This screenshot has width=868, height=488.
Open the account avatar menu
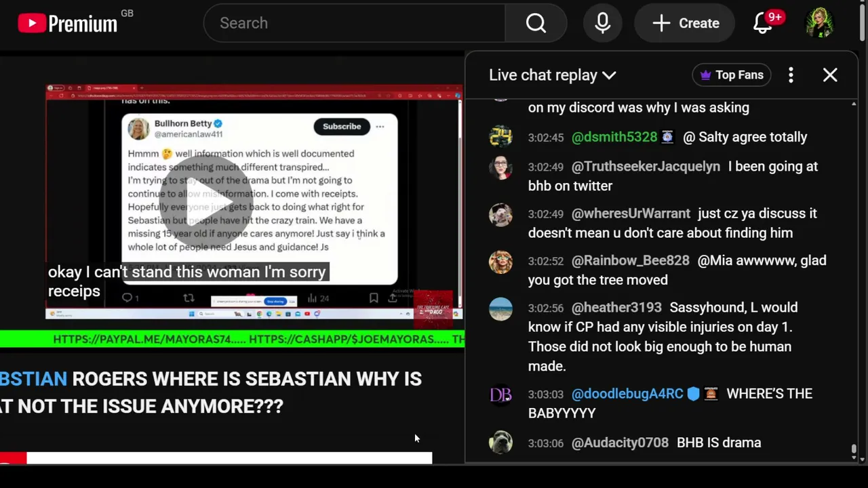(818, 23)
